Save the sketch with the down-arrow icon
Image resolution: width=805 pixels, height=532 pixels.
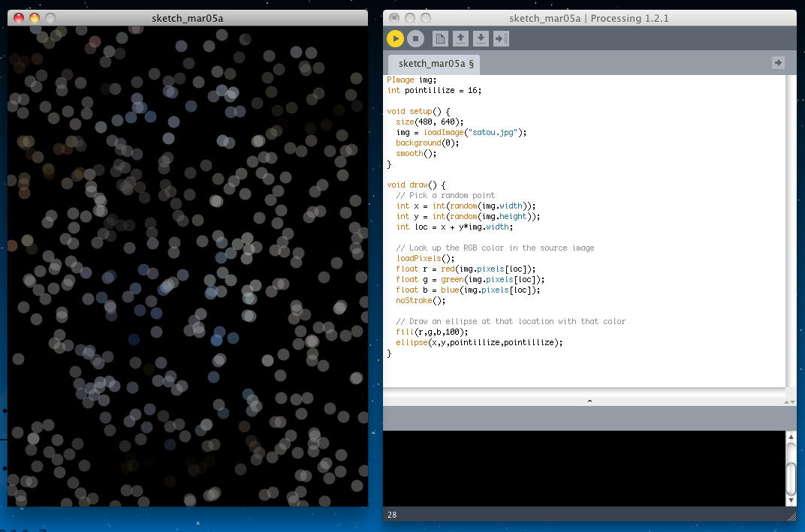481,38
